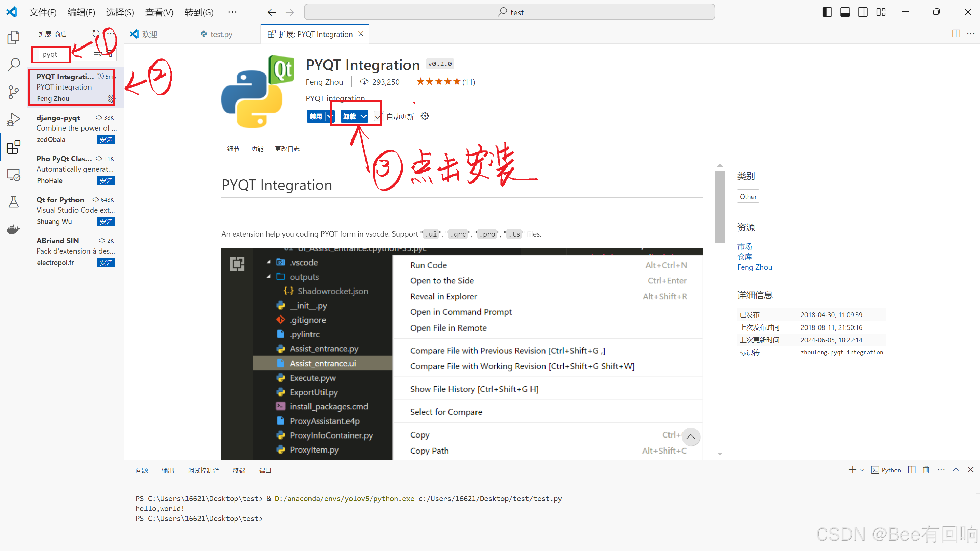Screen dimensions: 980x551
Task: Create a new terminal with plus icon
Action: click(x=852, y=470)
